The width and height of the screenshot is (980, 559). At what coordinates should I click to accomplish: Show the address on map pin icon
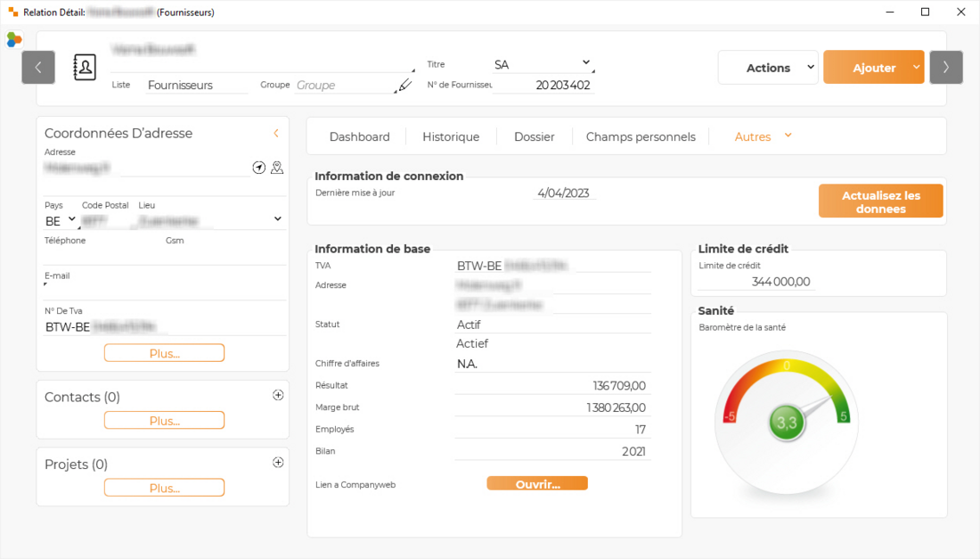coord(277,168)
